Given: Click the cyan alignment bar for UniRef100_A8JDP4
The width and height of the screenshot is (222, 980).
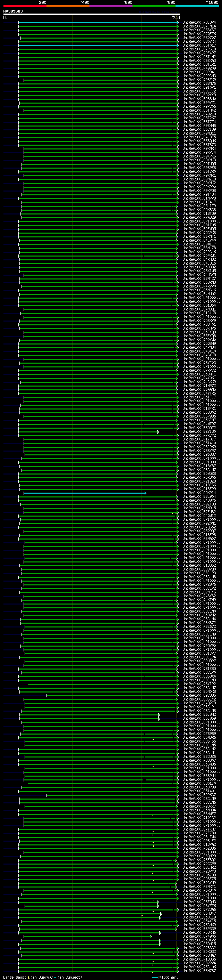Looking at the screenshot, I should (98, 23).
